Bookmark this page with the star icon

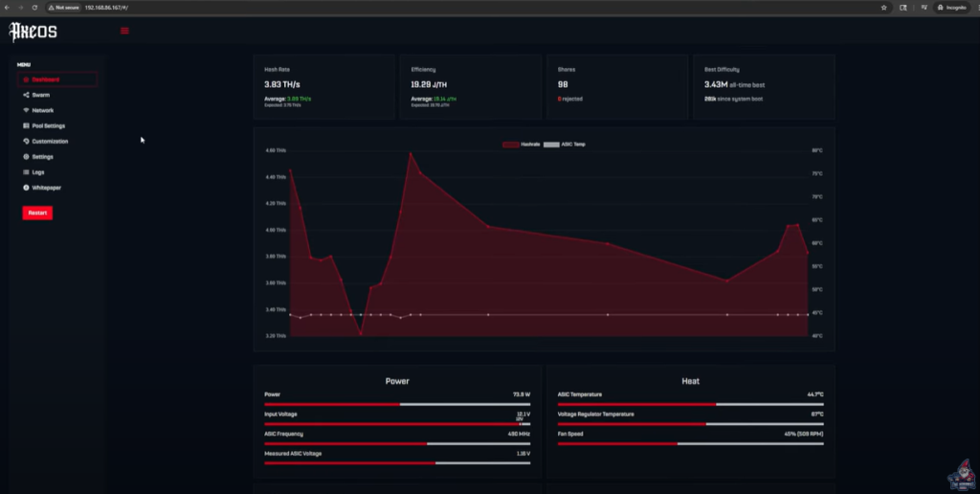click(x=883, y=7)
